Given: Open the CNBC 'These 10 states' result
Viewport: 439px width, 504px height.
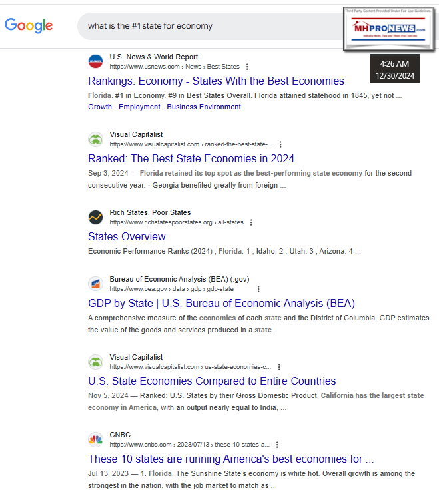Looking at the screenshot, I should click(x=230, y=459).
